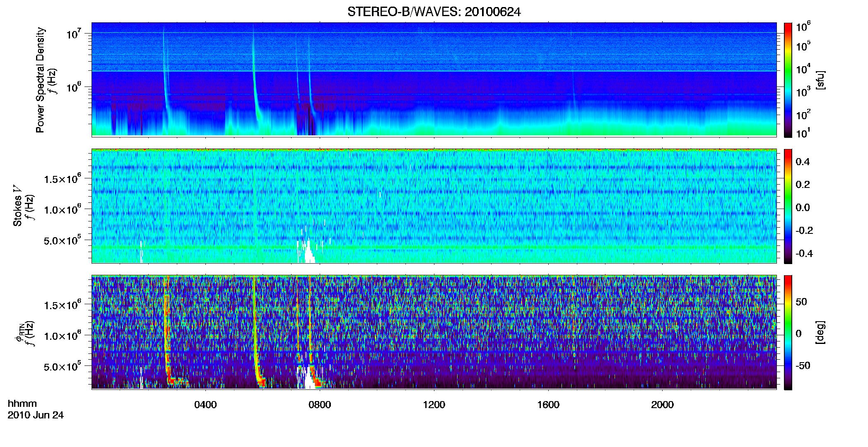This screenshot has height=447, width=868.
Task: Click the 0.4 value on the Stokes color bar
Action: [x=803, y=162]
